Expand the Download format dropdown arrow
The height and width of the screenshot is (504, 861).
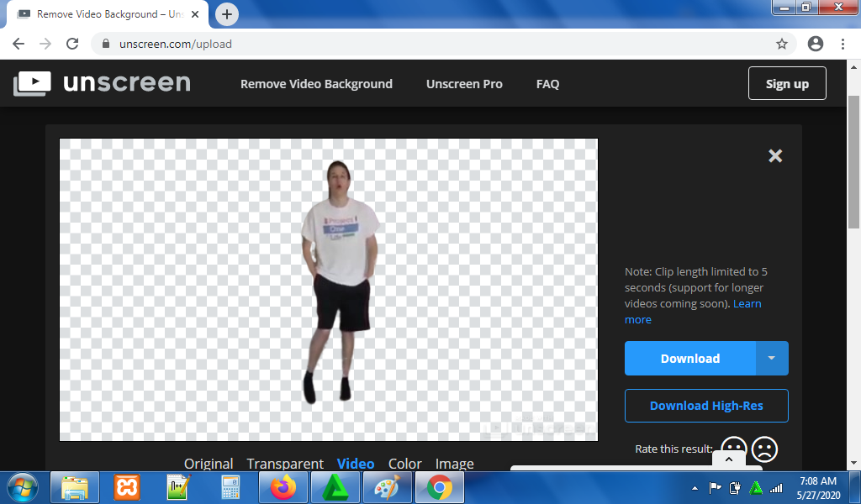772,358
